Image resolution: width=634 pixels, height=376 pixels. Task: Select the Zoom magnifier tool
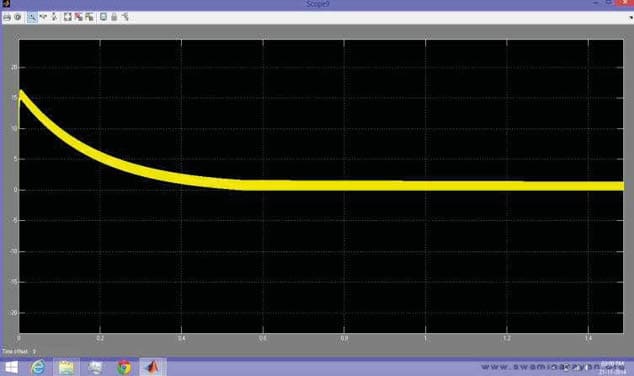pyautogui.click(x=32, y=17)
